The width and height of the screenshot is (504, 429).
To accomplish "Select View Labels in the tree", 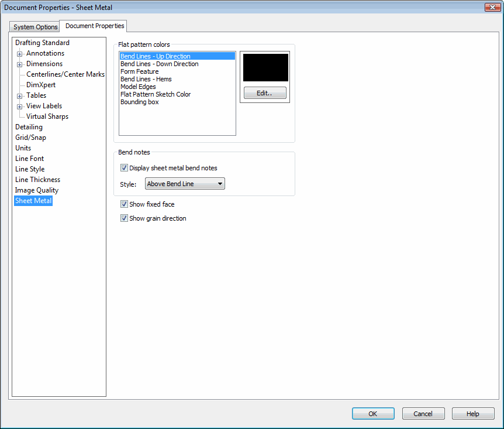I will pos(44,106).
